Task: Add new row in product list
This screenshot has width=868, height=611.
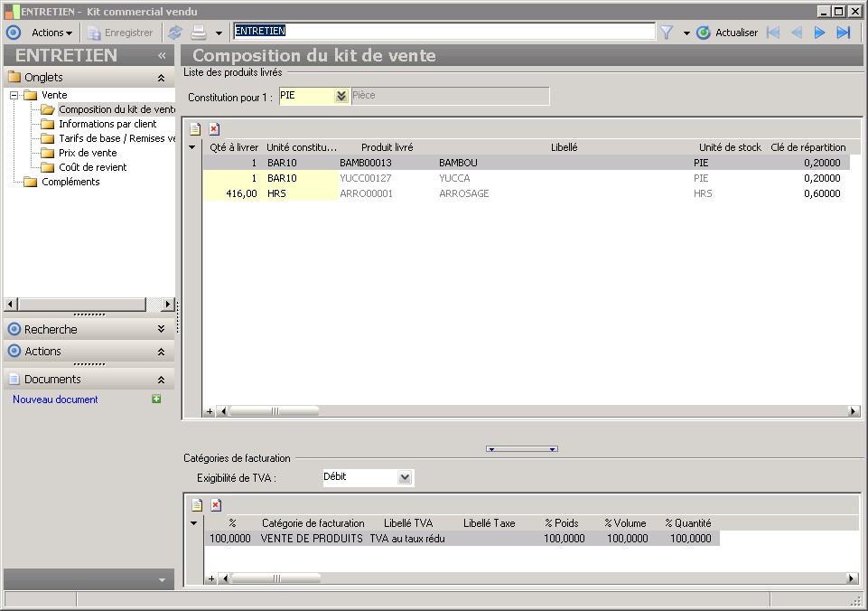Action: 194,129
